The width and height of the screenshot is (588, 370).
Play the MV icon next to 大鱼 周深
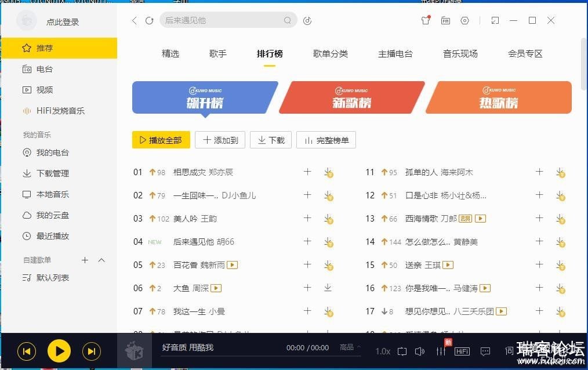point(216,288)
